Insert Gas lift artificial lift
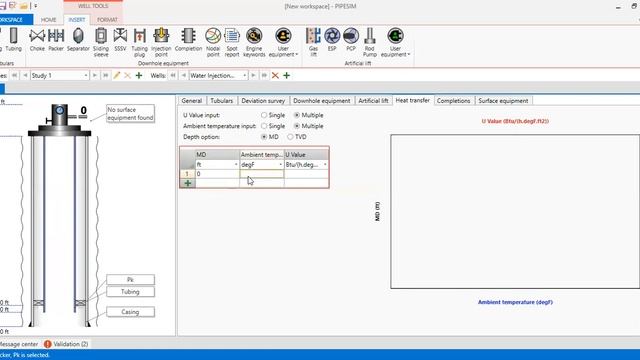The width and height of the screenshot is (640, 360). click(313, 42)
